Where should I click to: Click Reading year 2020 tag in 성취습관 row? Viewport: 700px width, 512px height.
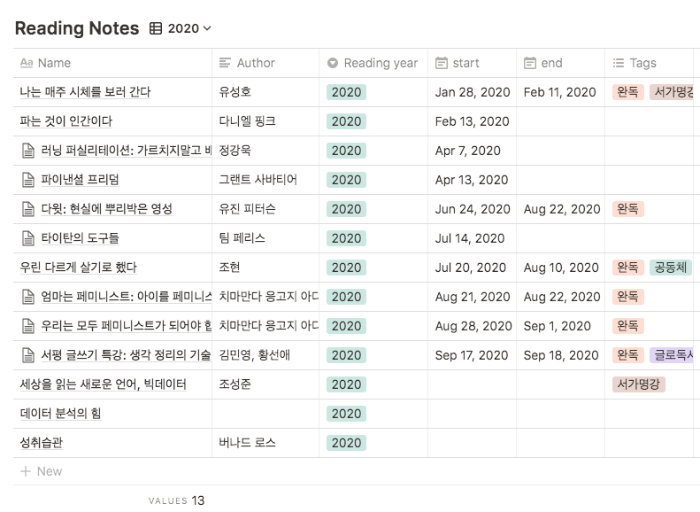(346, 443)
